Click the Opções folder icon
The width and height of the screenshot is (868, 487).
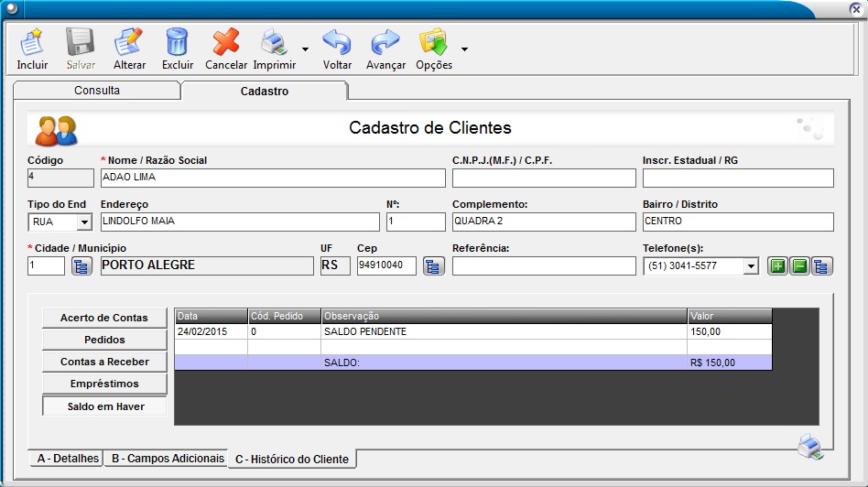[433, 42]
